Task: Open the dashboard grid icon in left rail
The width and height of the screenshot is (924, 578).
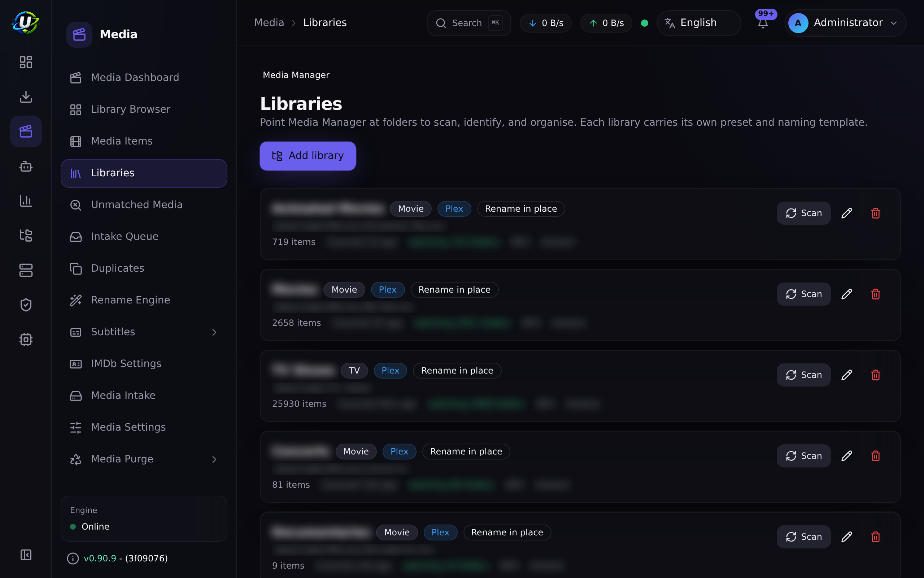Action: [26, 62]
